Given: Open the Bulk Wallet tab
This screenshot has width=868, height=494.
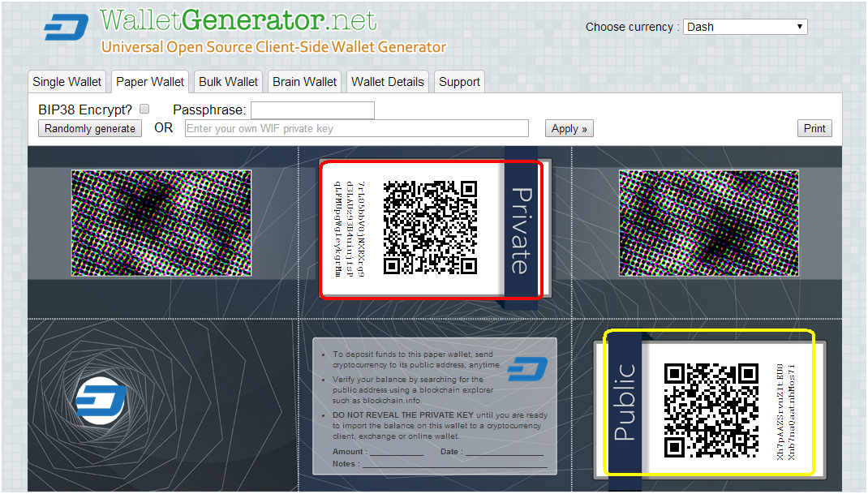Looking at the screenshot, I should [228, 82].
